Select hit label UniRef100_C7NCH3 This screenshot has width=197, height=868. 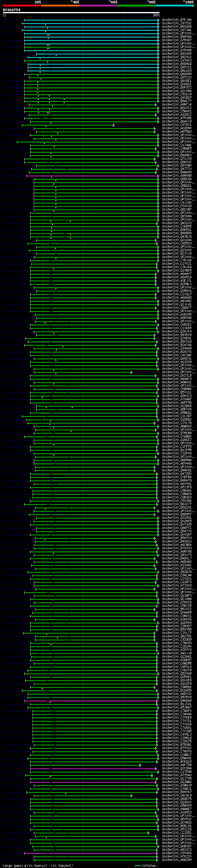(x=177, y=643)
